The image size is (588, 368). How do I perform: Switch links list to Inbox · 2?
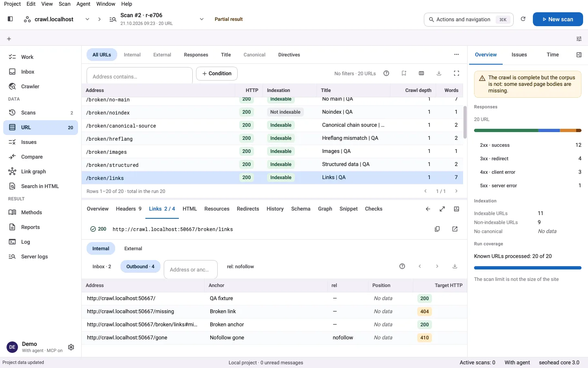point(102,267)
